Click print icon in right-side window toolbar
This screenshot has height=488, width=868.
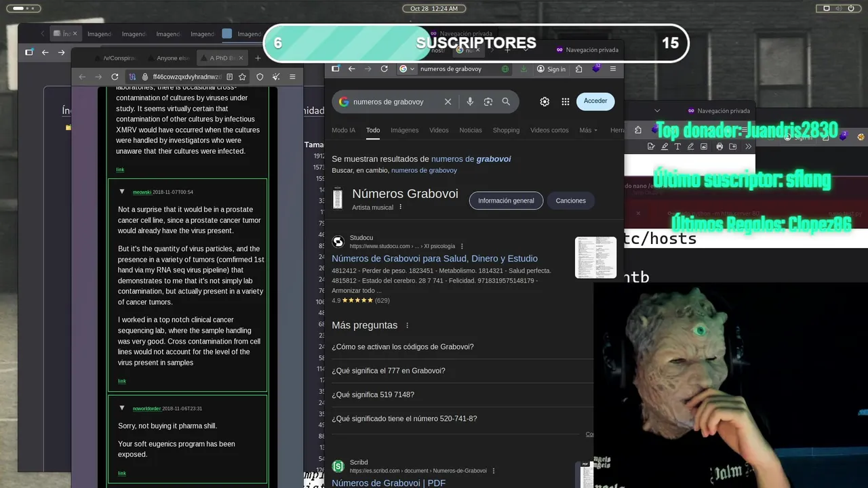coord(719,146)
